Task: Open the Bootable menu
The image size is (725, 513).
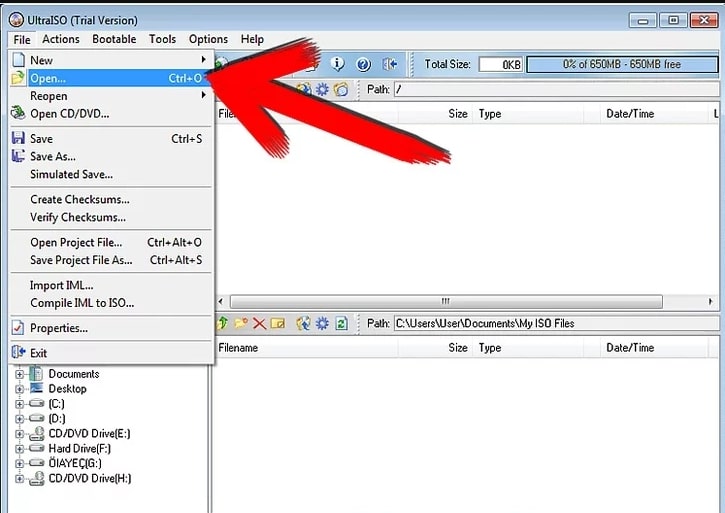Action: pyautogui.click(x=114, y=39)
